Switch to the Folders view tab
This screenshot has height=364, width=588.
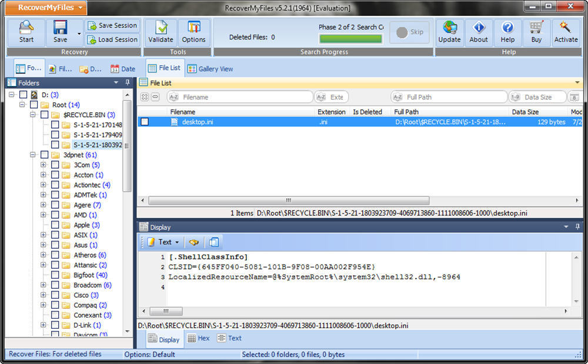29,68
